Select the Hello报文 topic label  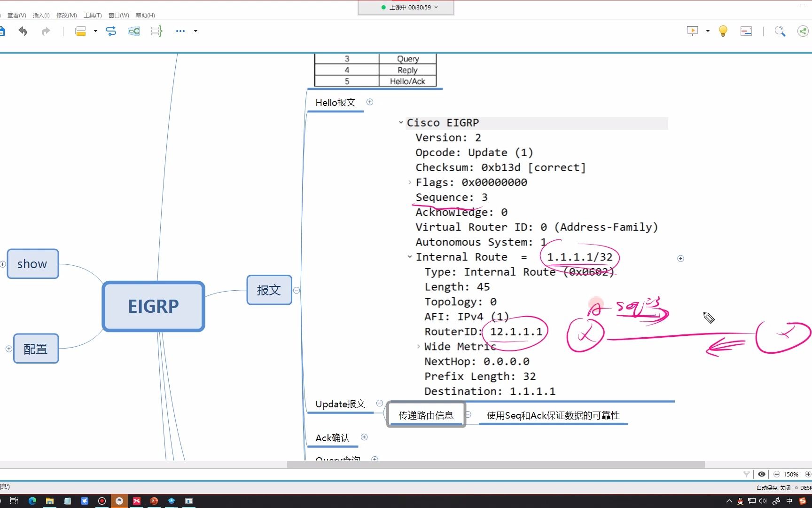pyautogui.click(x=336, y=103)
